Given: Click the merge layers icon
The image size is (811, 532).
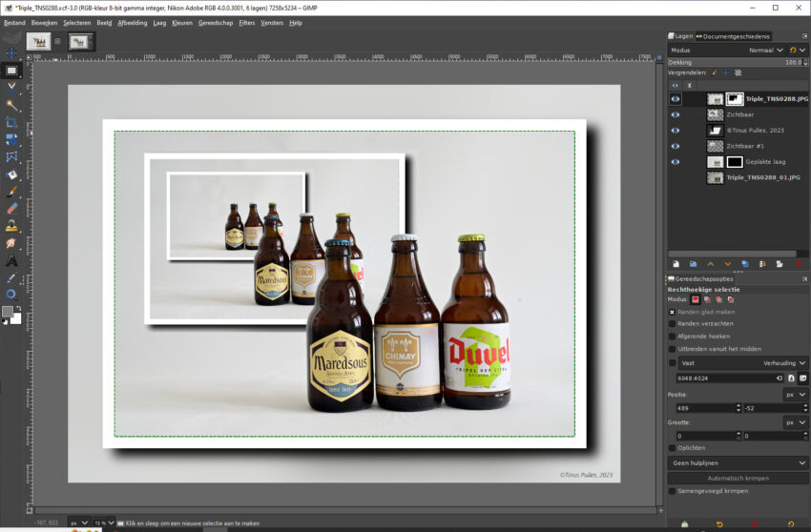Looking at the screenshot, I should [762, 264].
